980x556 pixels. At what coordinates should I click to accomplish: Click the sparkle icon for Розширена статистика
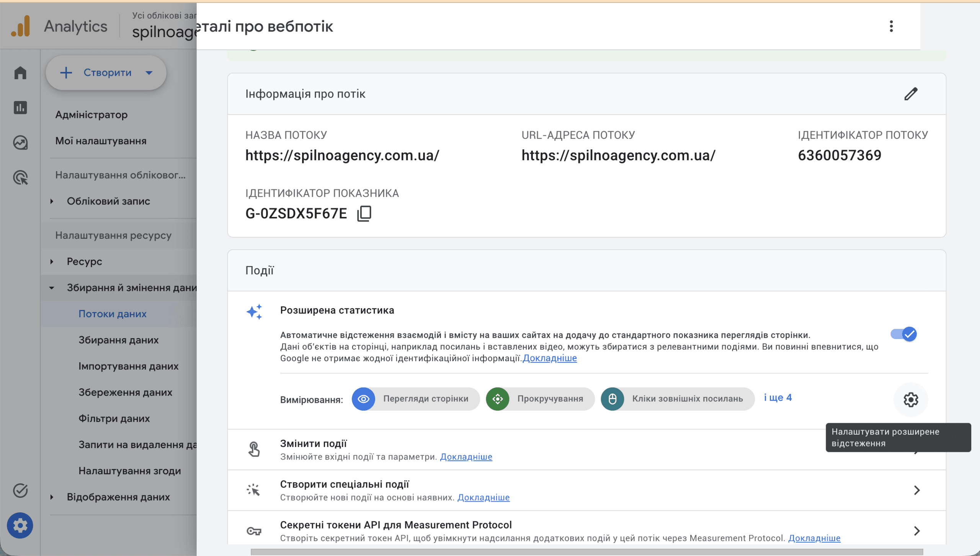254,312
